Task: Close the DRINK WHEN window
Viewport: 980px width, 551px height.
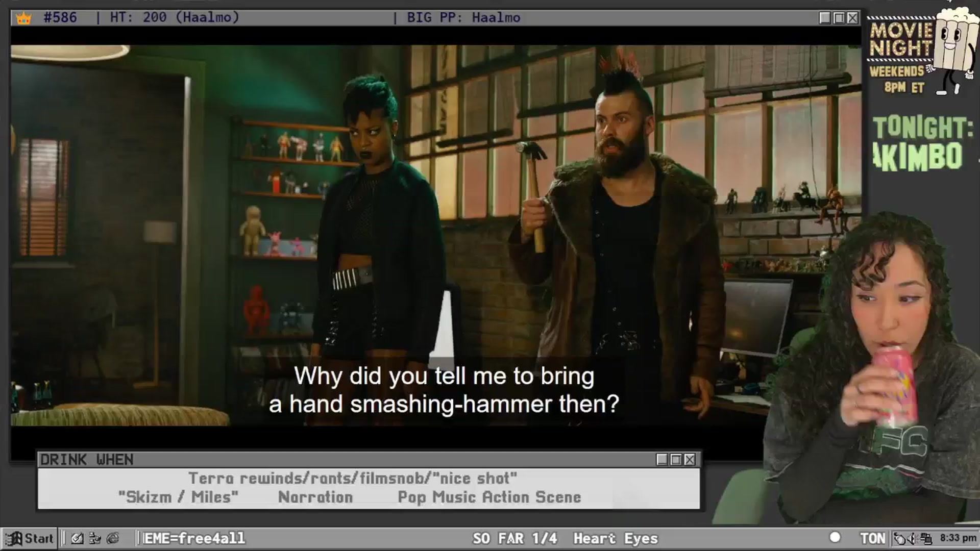Action: tap(690, 460)
